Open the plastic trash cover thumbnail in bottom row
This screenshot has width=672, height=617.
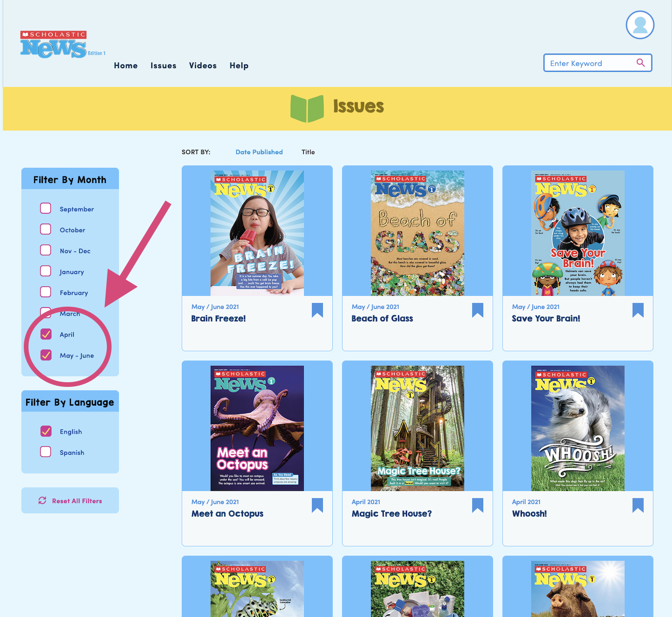click(x=418, y=589)
